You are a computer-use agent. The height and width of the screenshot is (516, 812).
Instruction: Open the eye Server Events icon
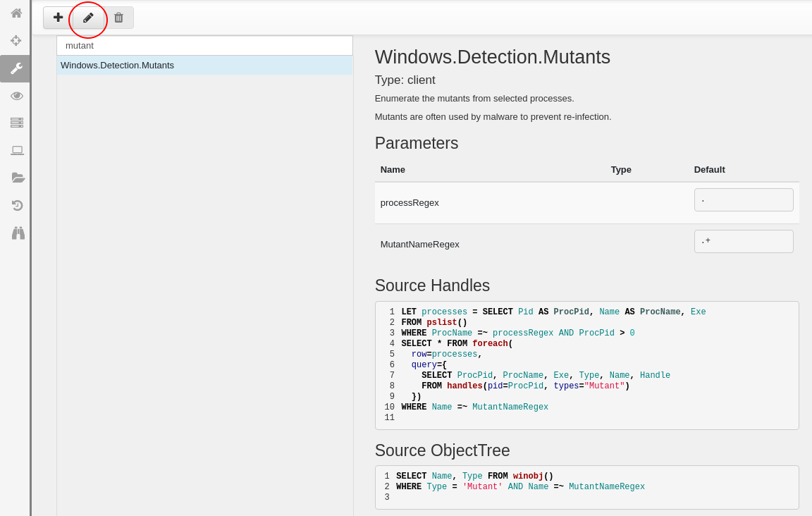(x=16, y=95)
